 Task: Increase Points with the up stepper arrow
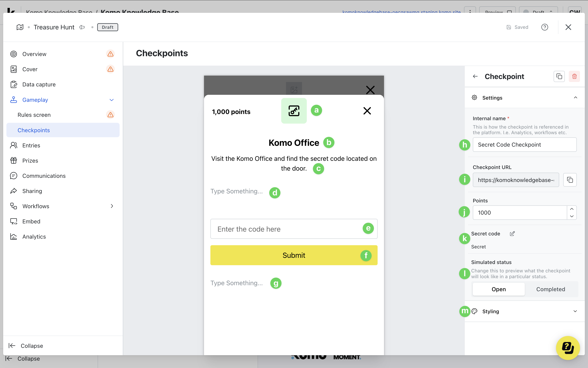(x=571, y=209)
